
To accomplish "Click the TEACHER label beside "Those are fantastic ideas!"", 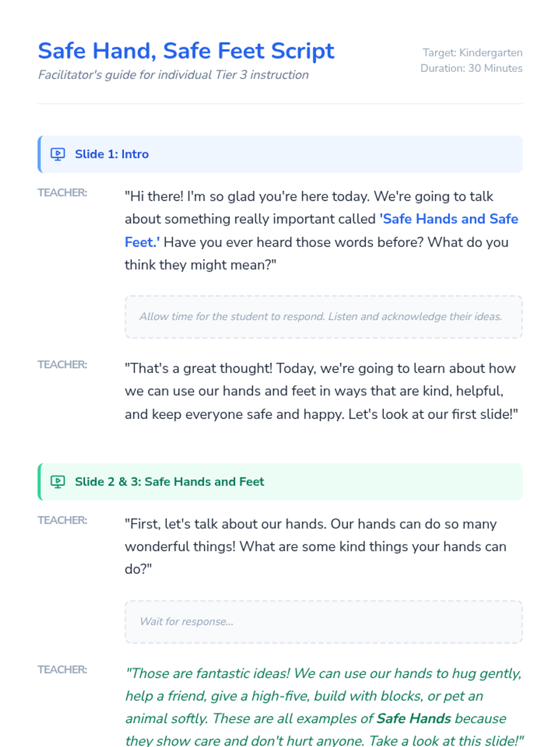I will coord(63,669).
